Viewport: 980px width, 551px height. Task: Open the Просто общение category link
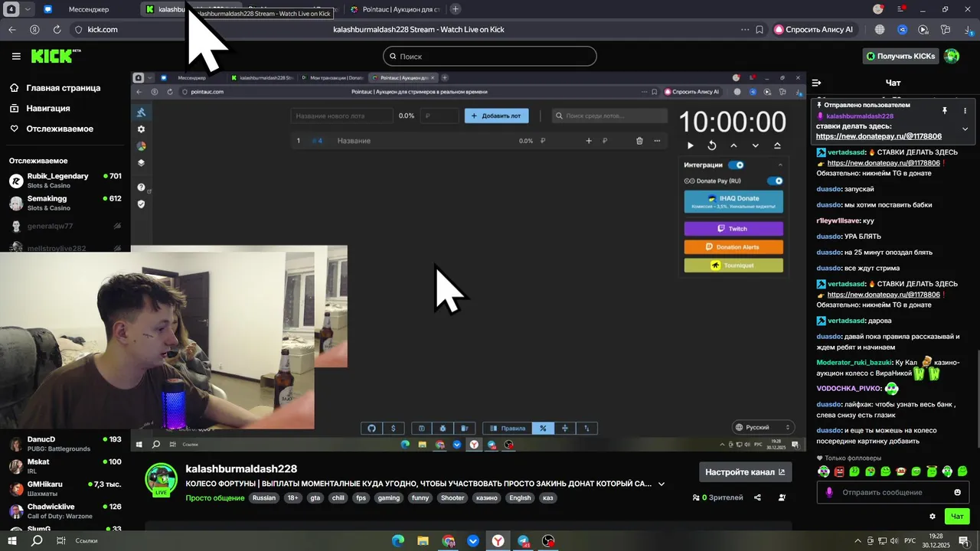click(x=215, y=498)
